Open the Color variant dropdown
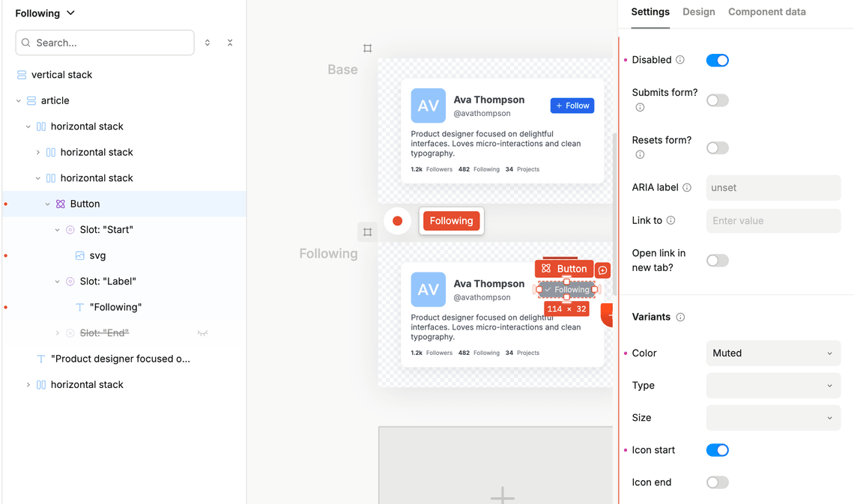The width and height of the screenshot is (854, 504). (x=772, y=353)
